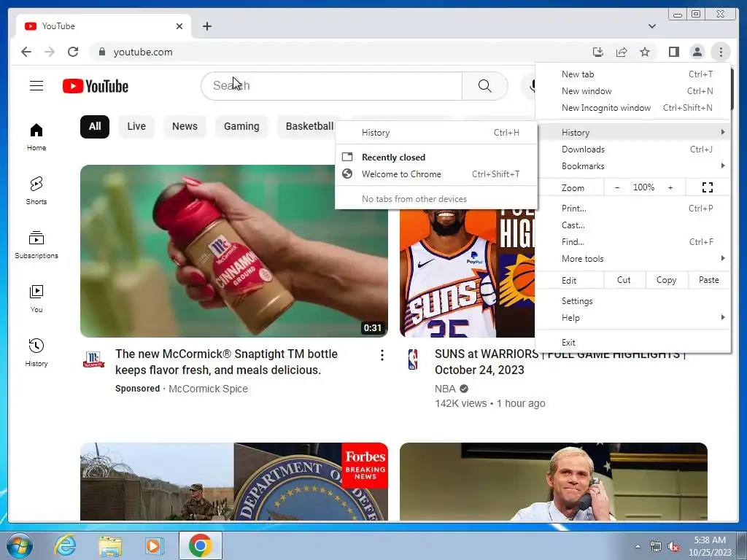The width and height of the screenshot is (747, 560).
Task: Expand the More tools submenu
Action: point(633,259)
